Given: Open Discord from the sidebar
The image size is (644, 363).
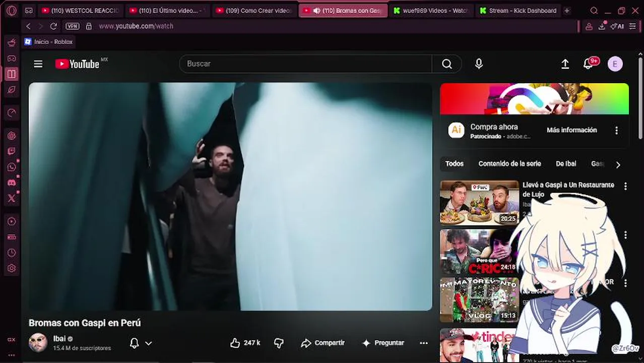Looking at the screenshot, I should (x=11, y=183).
